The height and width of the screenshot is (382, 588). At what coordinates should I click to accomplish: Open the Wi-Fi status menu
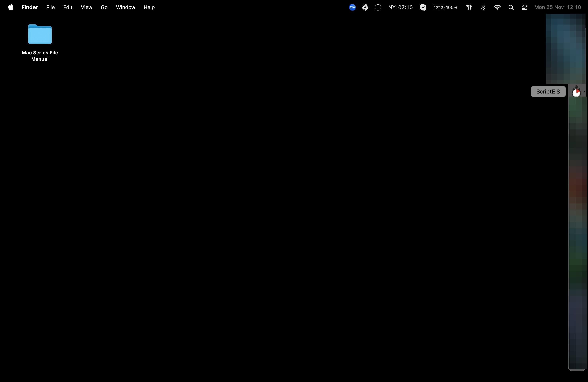click(497, 7)
